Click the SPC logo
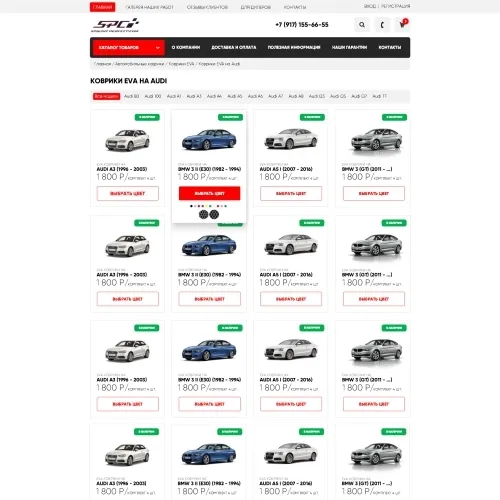The height and width of the screenshot is (500, 500). coord(115,25)
